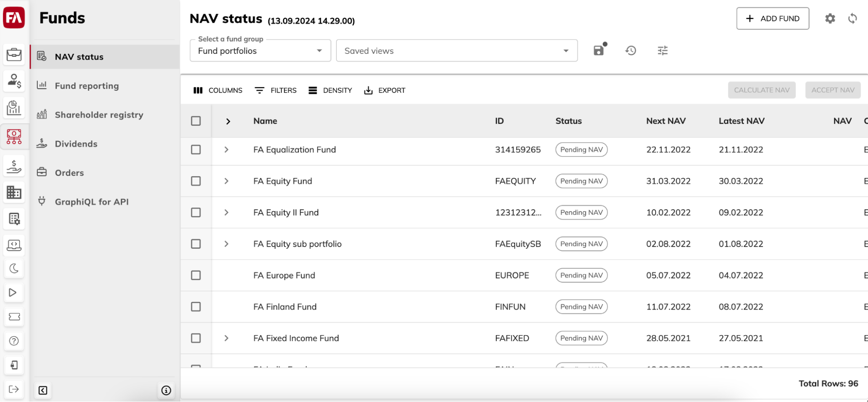Open the tune sliders settings icon
Image resolution: width=868 pixels, height=402 pixels.
[x=663, y=51]
